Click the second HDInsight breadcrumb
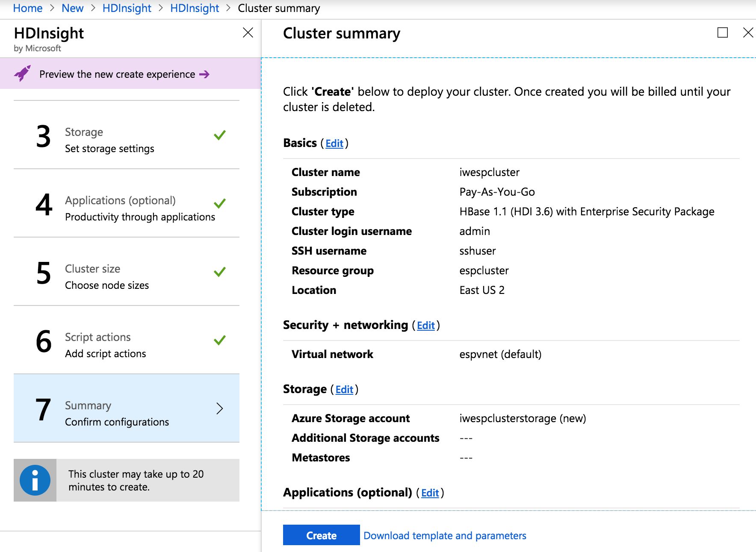Image resolution: width=756 pixels, height=552 pixels. click(x=195, y=8)
